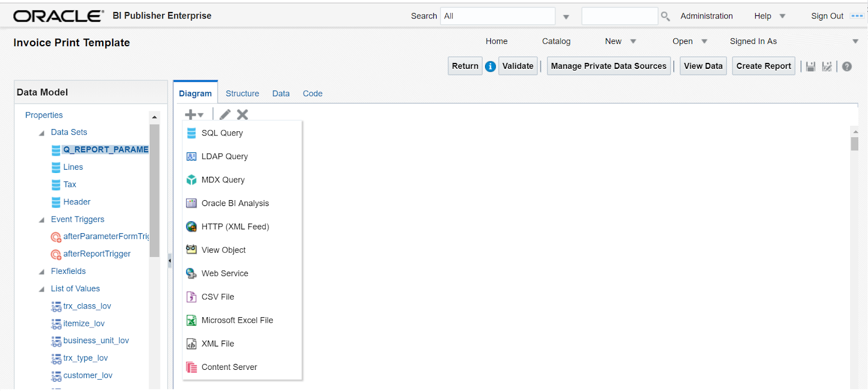868x391 pixels.
Task: Click the Create Report button
Action: click(763, 66)
